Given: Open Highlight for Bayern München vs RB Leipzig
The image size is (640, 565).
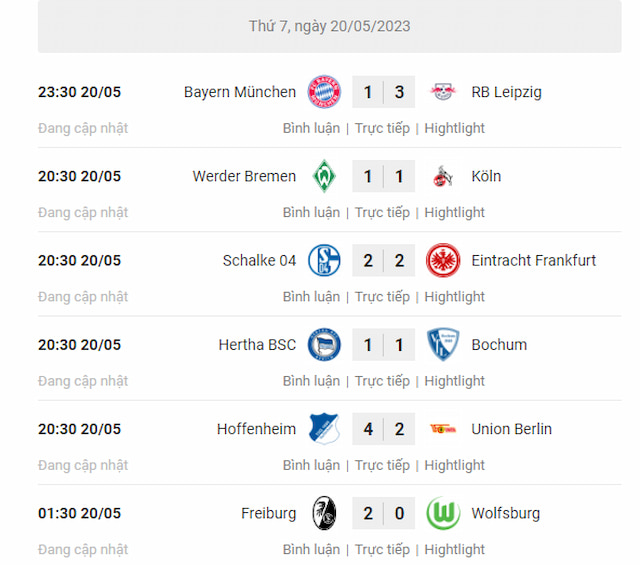Looking at the screenshot, I should 454,128.
